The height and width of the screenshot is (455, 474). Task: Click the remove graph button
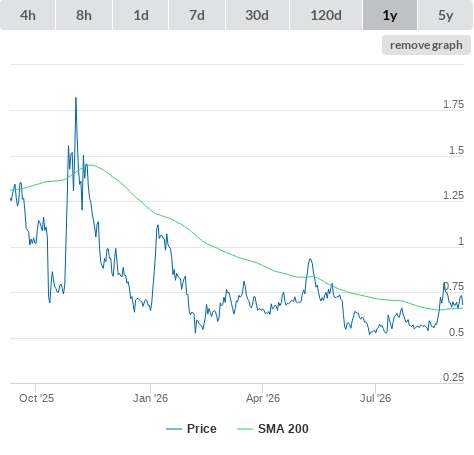pyautogui.click(x=426, y=45)
